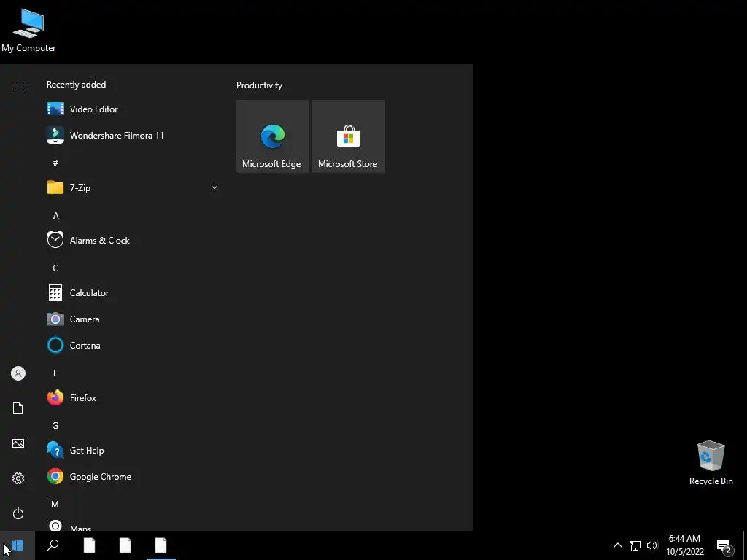The image size is (747, 560).
Task: Open the second blank taskbar app icon
Action: tap(125, 545)
